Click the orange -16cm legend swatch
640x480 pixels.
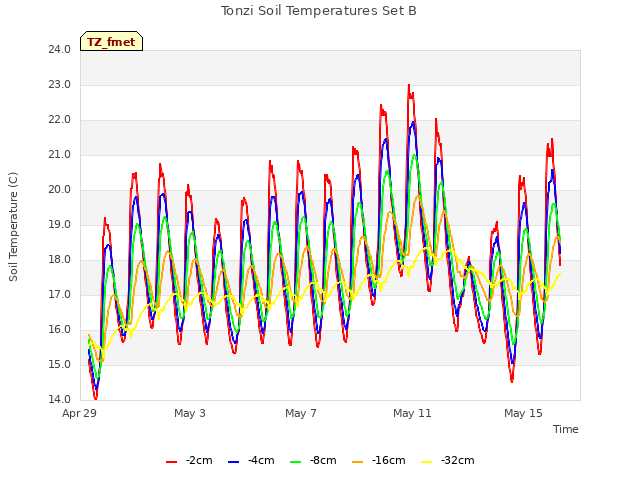357,462
